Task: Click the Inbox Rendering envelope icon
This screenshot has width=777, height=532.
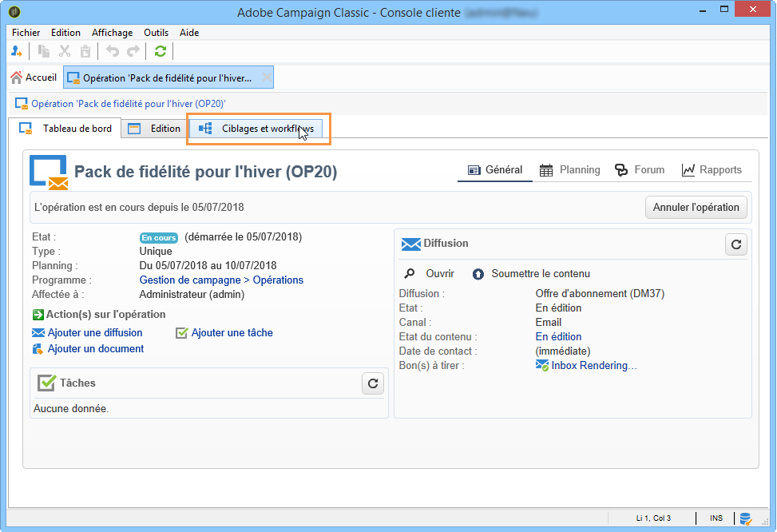Action: coord(542,365)
